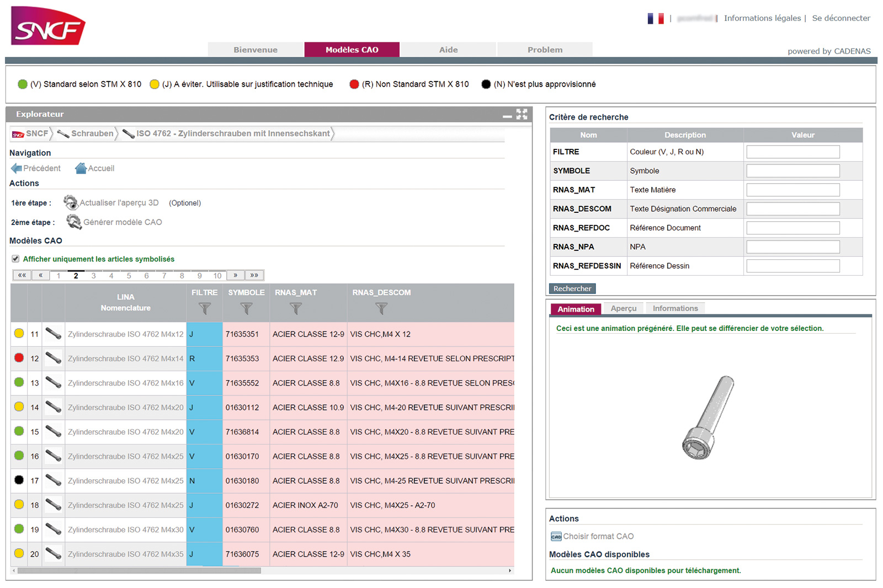Click the Se déconnecter link
Image resolution: width=883 pixels, height=588 pixels.
(841, 18)
